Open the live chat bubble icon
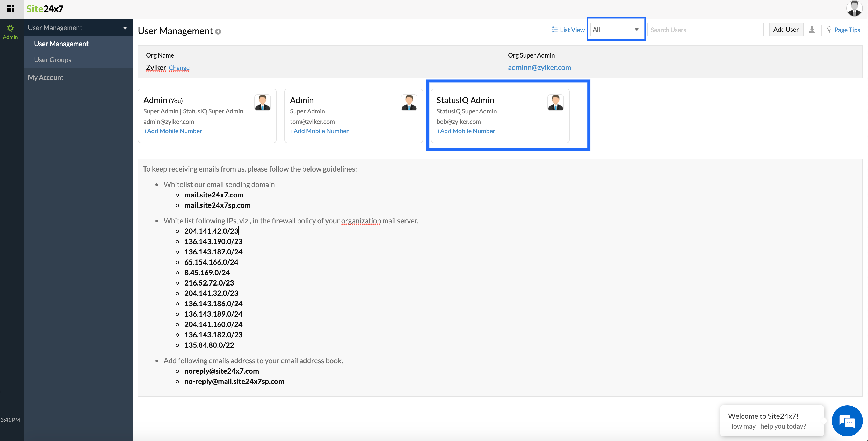Screen dimensions: 868x441 847,421
